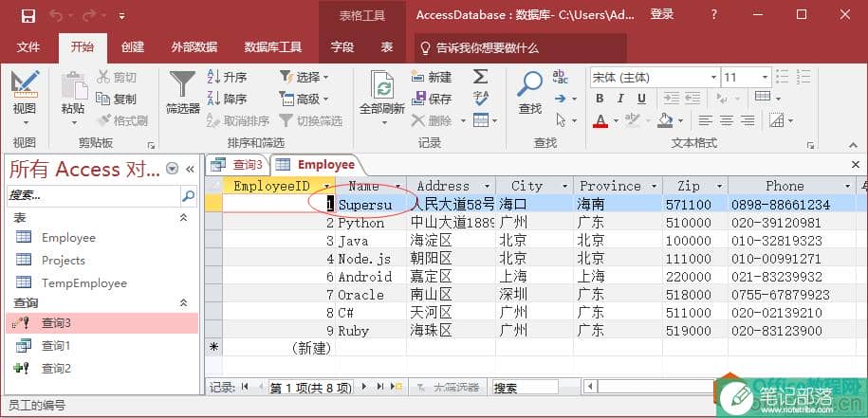Open the View (视图) design button
Screen dimensions: 868x418
point(25,99)
